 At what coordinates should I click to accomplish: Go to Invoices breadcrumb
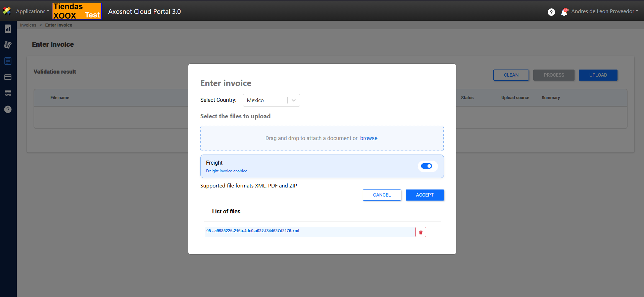28,25
